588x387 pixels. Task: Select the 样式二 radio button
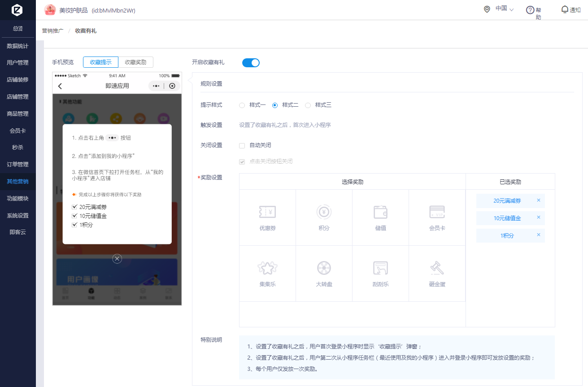275,105
